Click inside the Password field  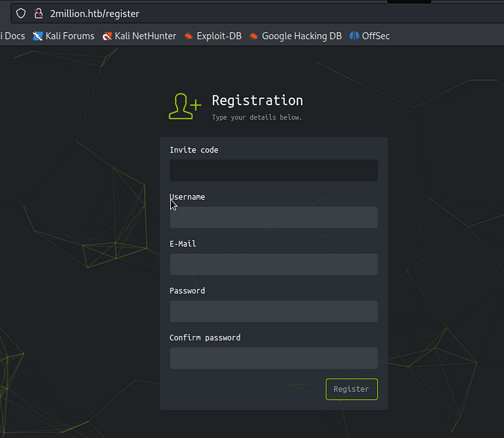point(273,311)
